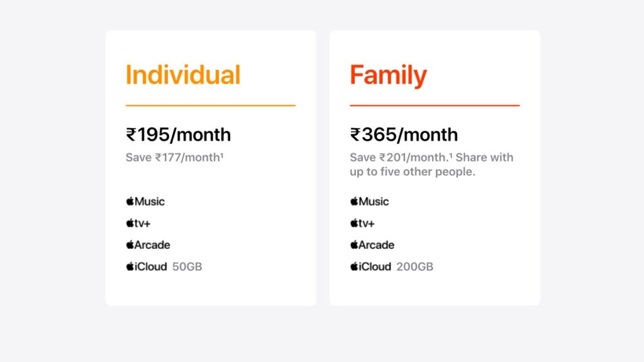Select the Individual plan heading

(x=183, y=75)
